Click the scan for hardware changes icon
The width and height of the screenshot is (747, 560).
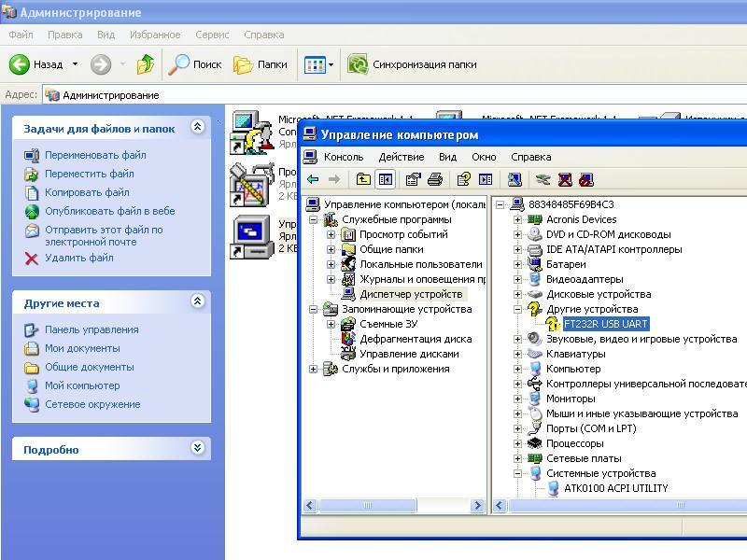[x=514, y=179]
